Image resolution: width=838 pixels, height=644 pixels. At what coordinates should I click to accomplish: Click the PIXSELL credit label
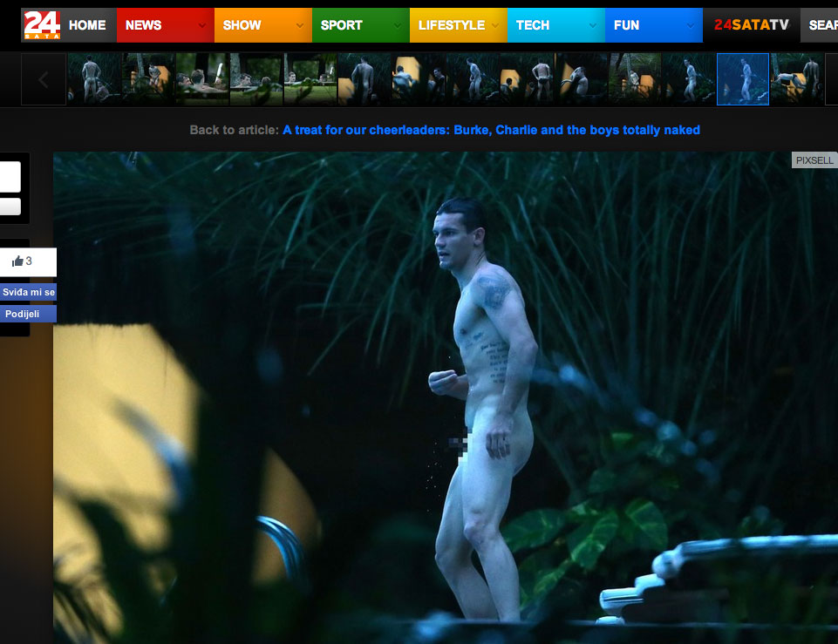click(814, 160)
